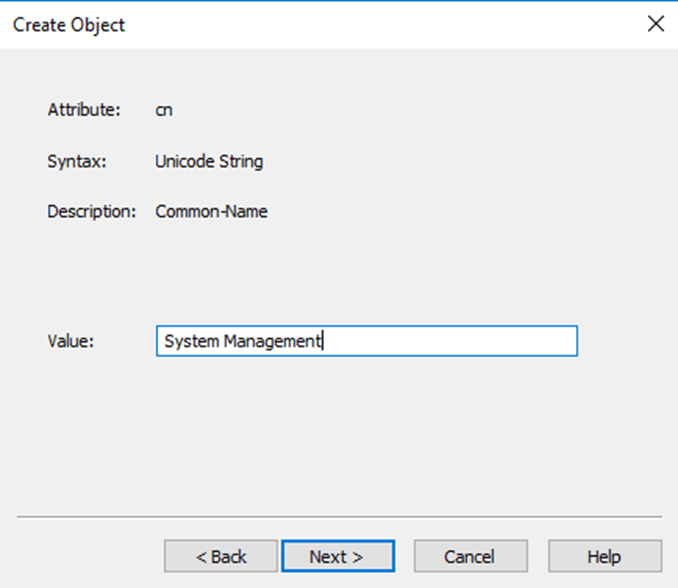The width and height of the screenshot is (678, 588).
Task: Click the Description label
Action: (91, 212)
